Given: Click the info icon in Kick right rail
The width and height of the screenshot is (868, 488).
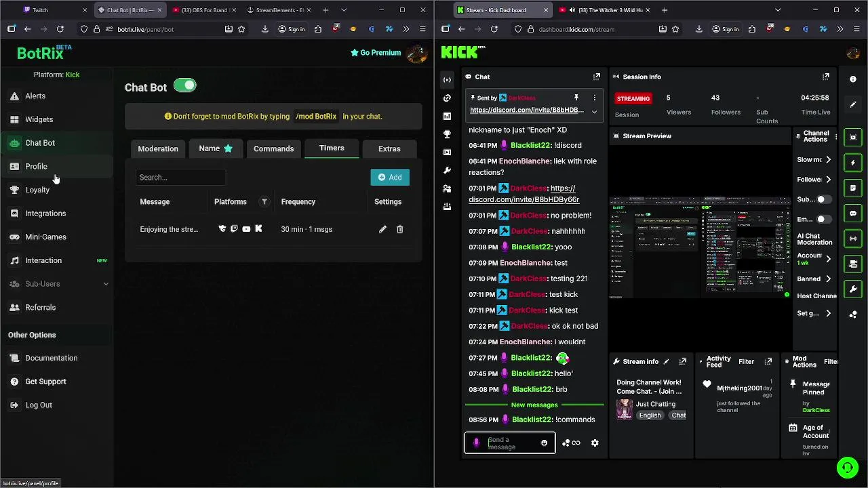Looking at the screenshot, I should click(x=853, y=79).
